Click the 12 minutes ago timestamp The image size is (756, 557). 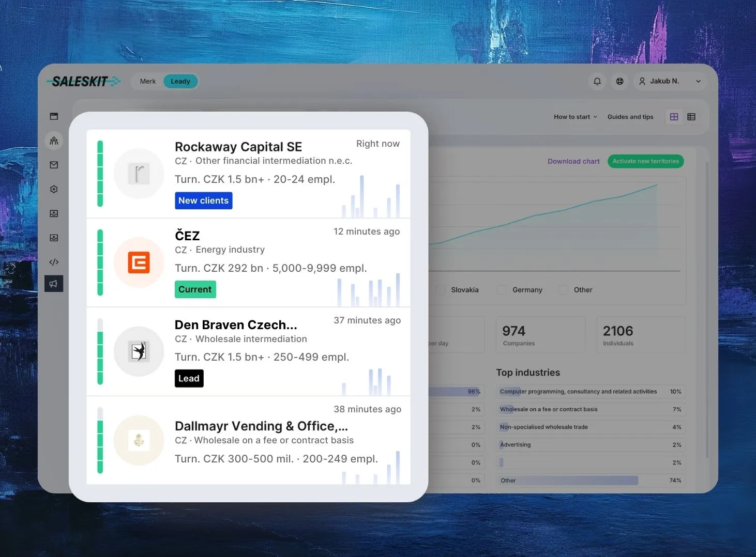[367, 231]
